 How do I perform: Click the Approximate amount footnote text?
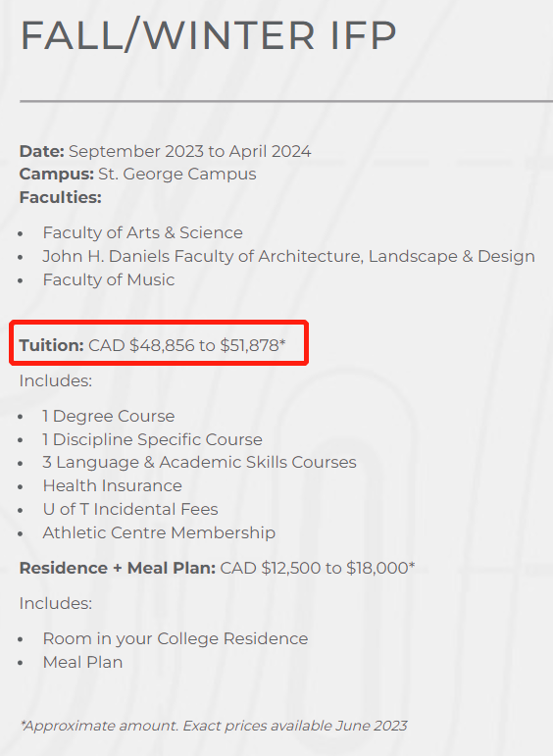[x=214, y=726]
